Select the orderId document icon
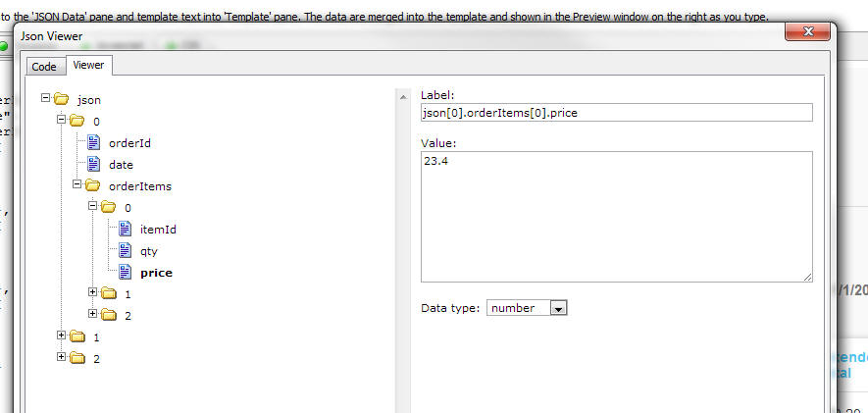The width and height of the screenshot is (868, 413). (93, 143)
